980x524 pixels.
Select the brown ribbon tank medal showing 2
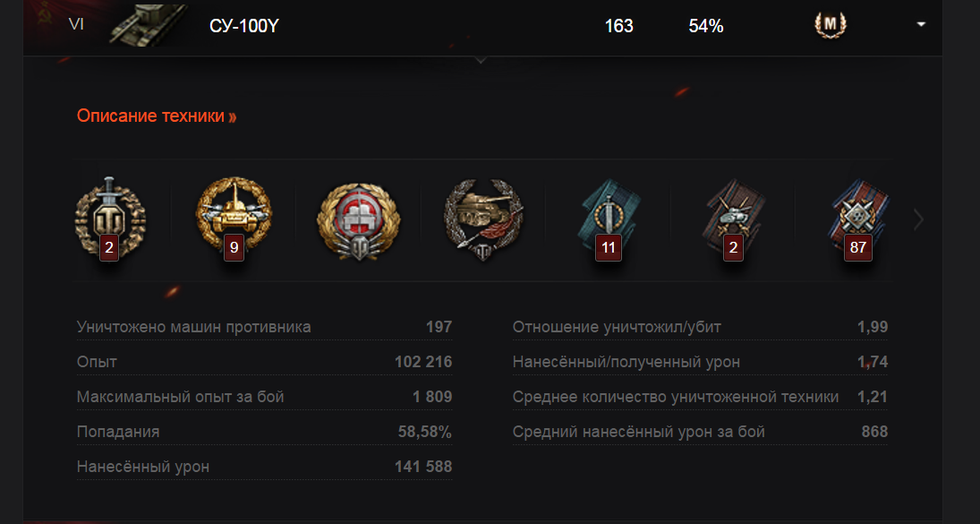click(x=732, y=219)
